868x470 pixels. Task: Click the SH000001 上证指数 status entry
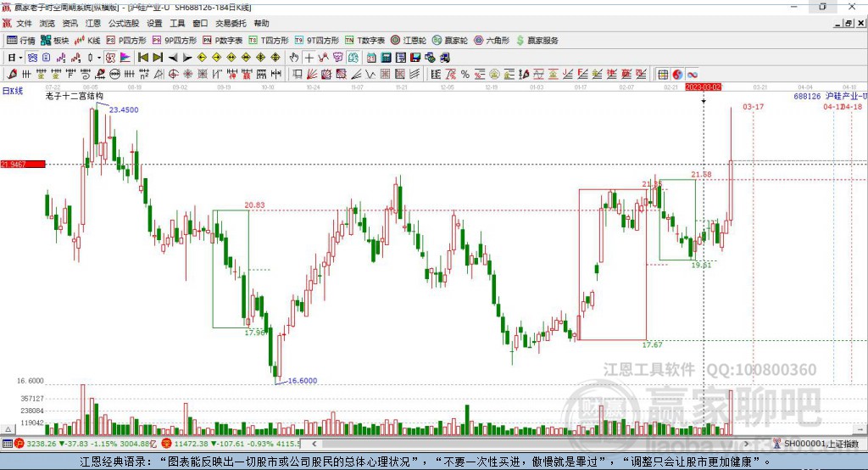pos(815,444)
